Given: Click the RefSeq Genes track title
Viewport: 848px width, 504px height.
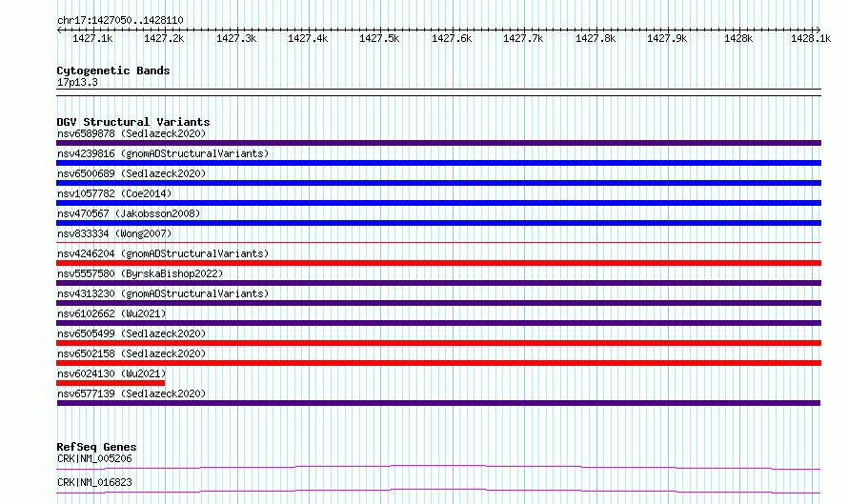Looking at the screenshot, I should [x=96, y=447].
